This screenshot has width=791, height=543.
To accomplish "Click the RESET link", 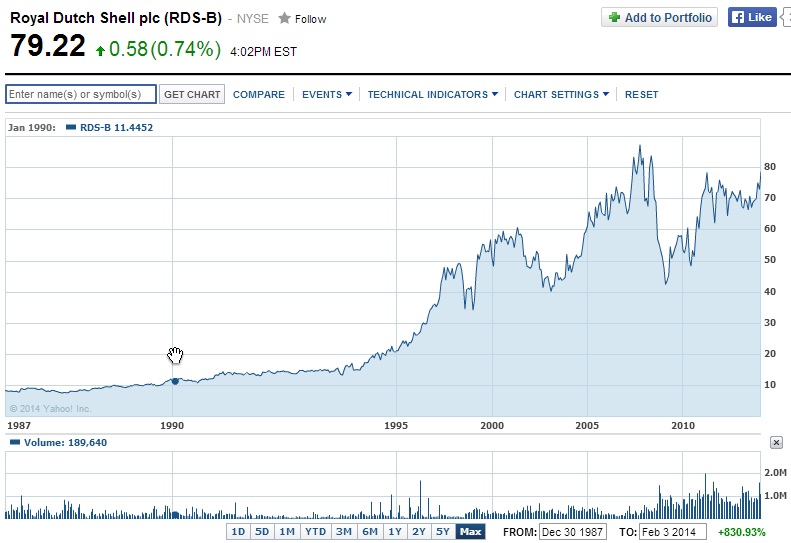I will coord(642,94).
